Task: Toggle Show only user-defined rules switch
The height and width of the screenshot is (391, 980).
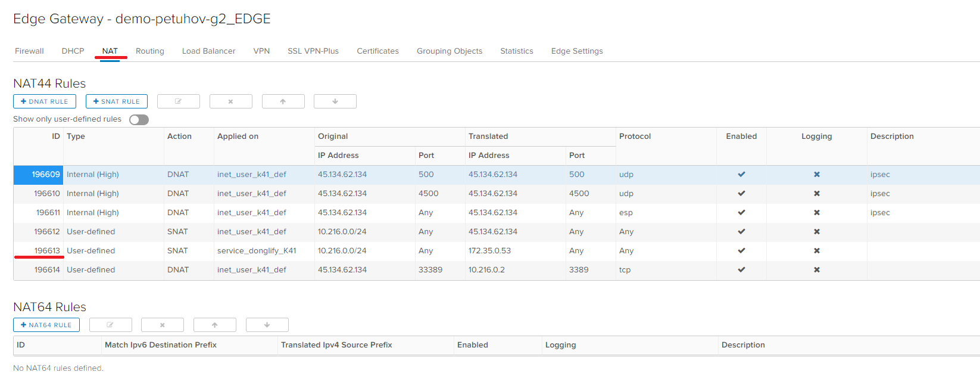Action: click(x=139, y=120)
